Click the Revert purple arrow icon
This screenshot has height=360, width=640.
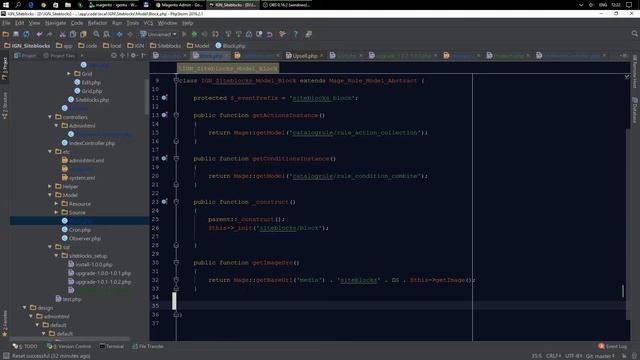[x=269, y=34]
